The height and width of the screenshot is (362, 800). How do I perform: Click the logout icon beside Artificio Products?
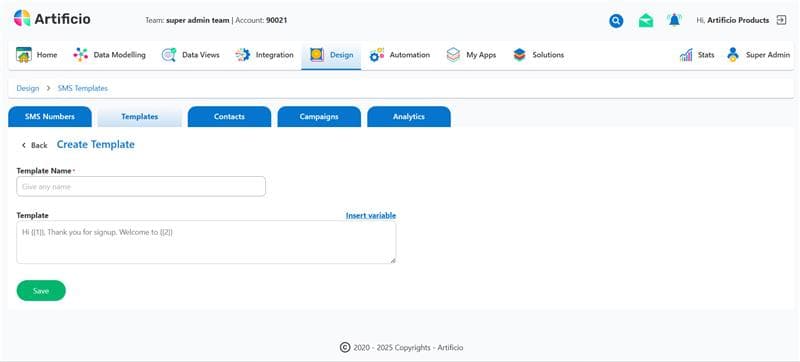pos(781,20)
